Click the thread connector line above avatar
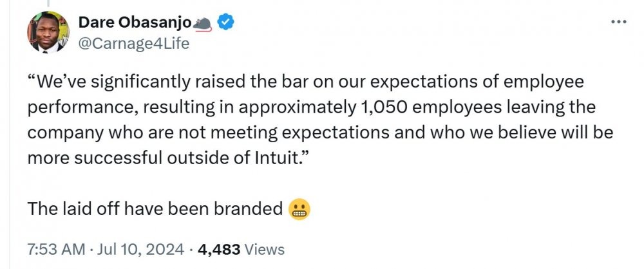 point(48,3)
